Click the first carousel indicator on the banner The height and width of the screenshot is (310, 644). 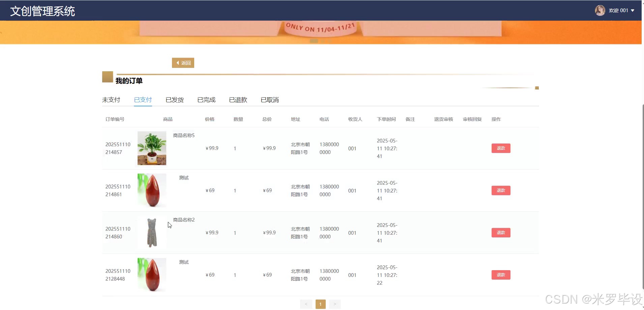click(314, 41)
